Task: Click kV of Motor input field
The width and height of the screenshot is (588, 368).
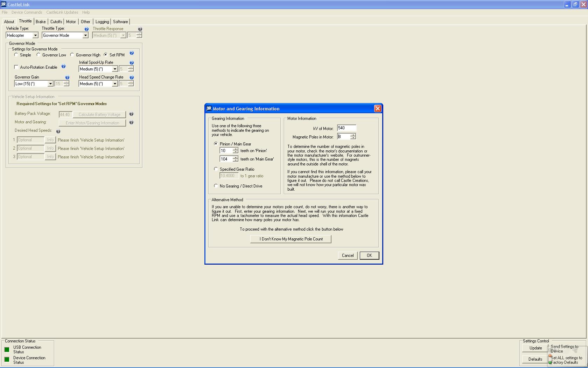Action: pyautogui.click(x=346, y=128)
